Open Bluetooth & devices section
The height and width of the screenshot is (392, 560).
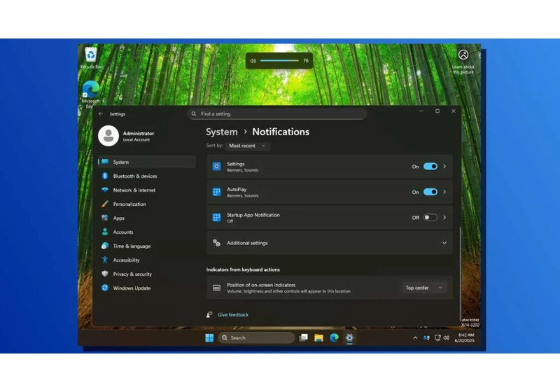(147, 176)
